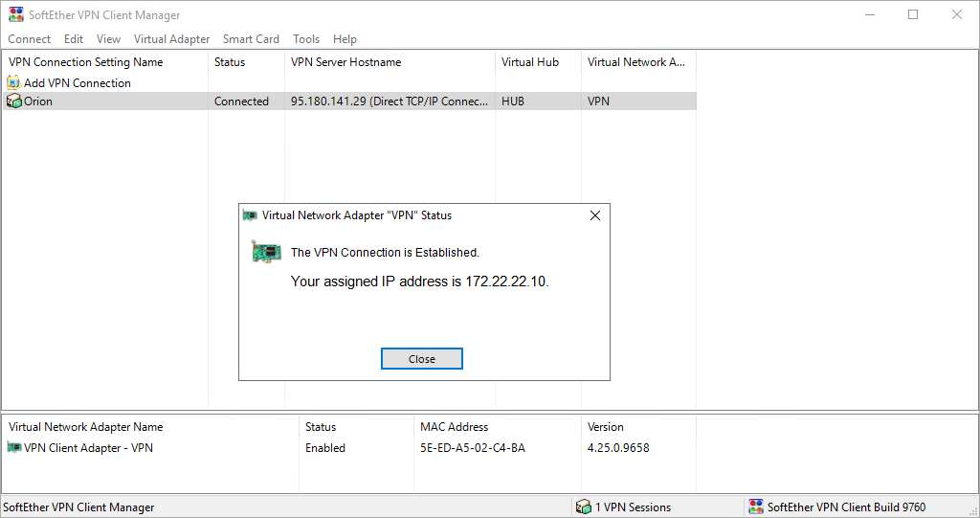Click the Close button in status dialog
The width and height of the screenshot is (980, 518).
tap(422, 359)
